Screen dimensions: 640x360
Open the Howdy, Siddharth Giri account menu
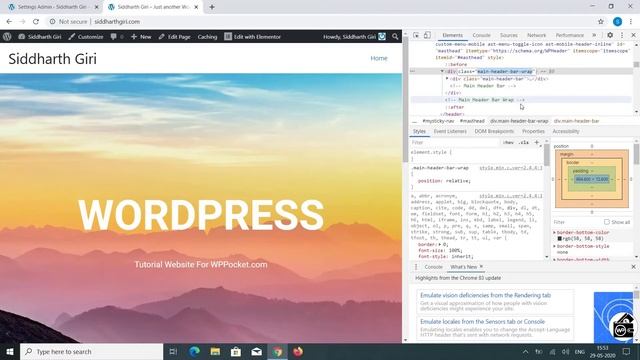click(x=354, y=37)
